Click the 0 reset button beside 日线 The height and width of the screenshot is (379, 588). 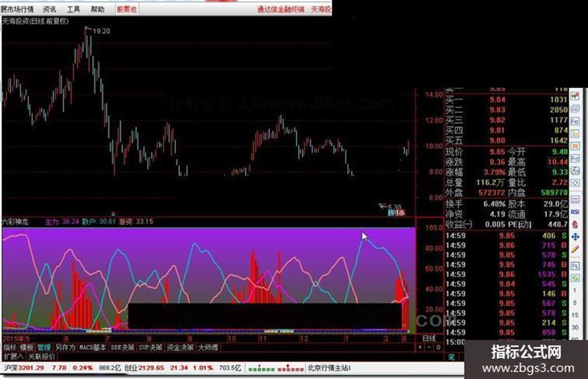pos(438,347)
